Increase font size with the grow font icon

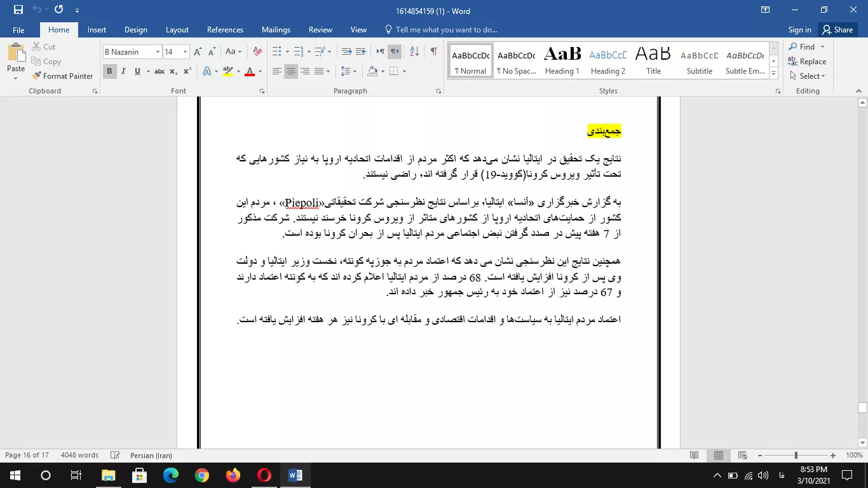point(198,51)
